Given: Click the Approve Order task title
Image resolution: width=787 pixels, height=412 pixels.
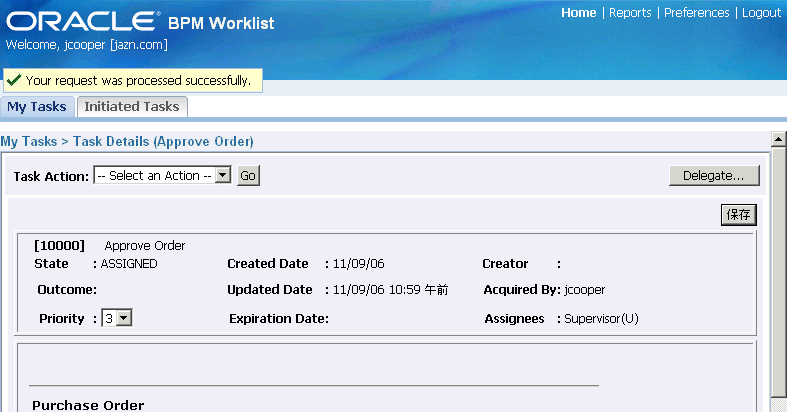Looking at the screenshot, I should point(145,246).
